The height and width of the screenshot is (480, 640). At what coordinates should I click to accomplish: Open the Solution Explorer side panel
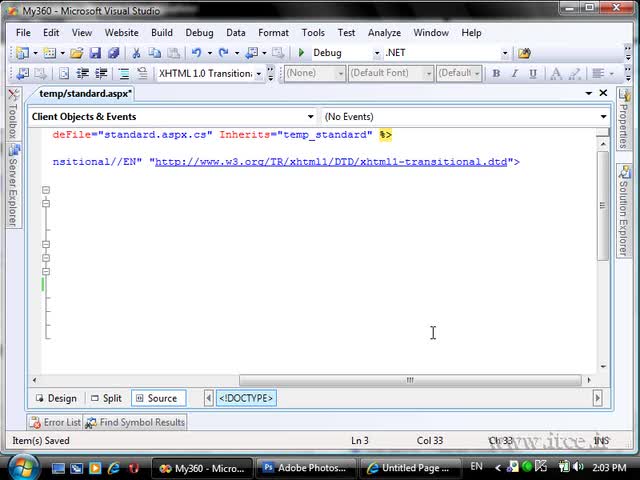click(624, 211)
